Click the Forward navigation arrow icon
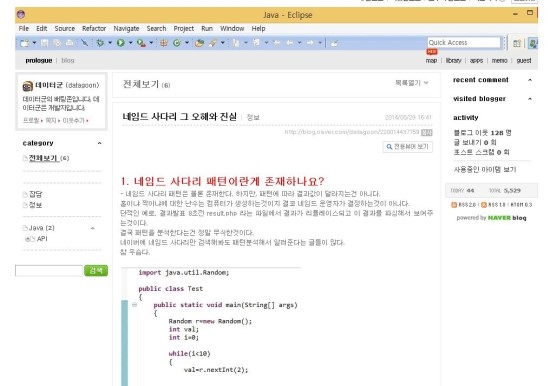 pos(310,43)
